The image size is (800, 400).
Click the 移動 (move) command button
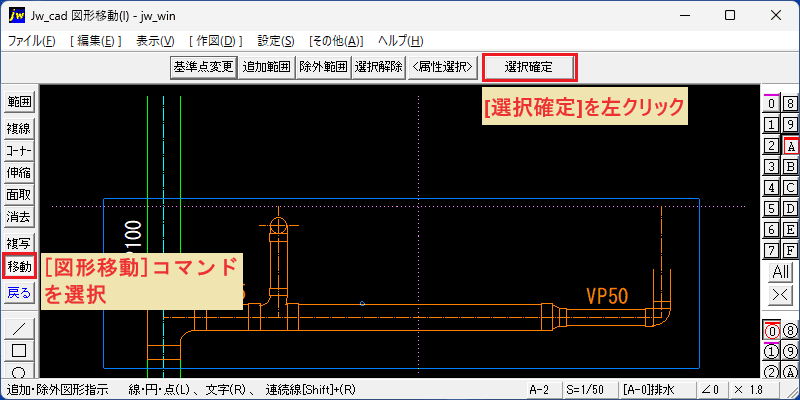tap(19, 266)
